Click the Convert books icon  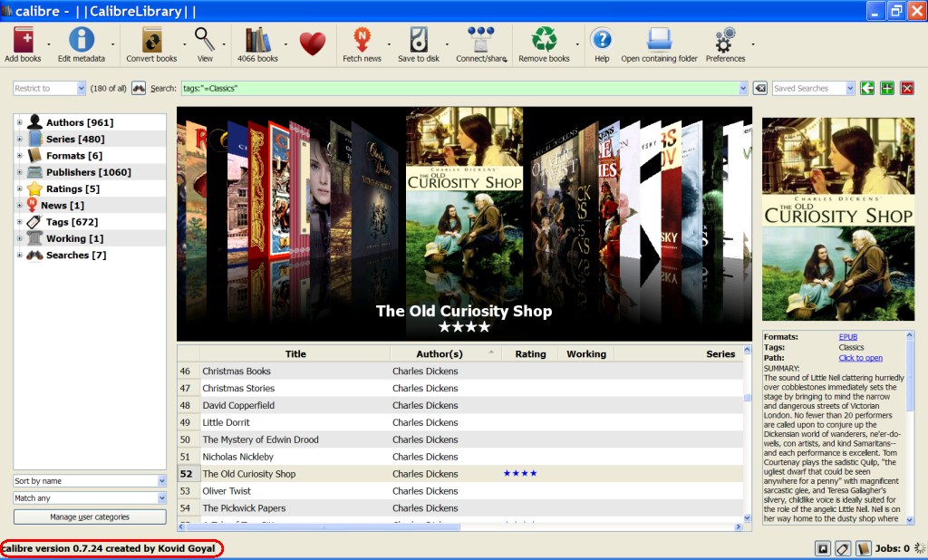[x=151, y=40]
